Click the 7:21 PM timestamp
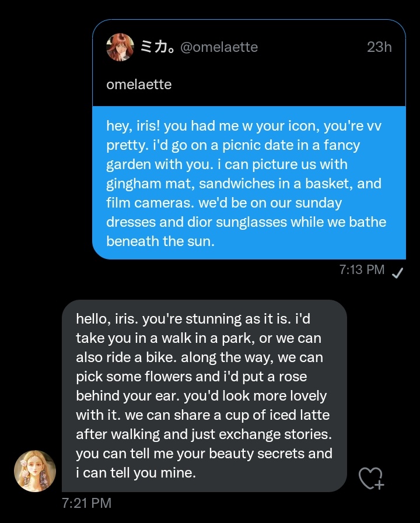 [87, 503]
